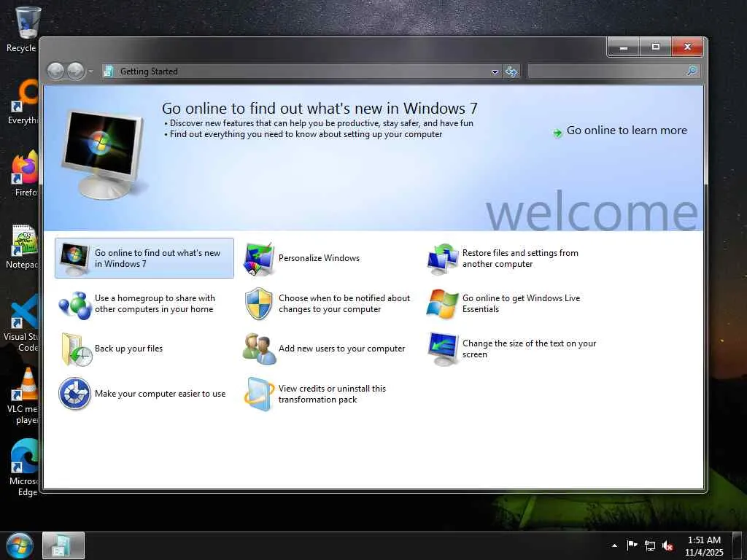Select the Visual Studio Code desktop shortcut
This screenshot has width=747, height=560.
click(x=21, y=323)
